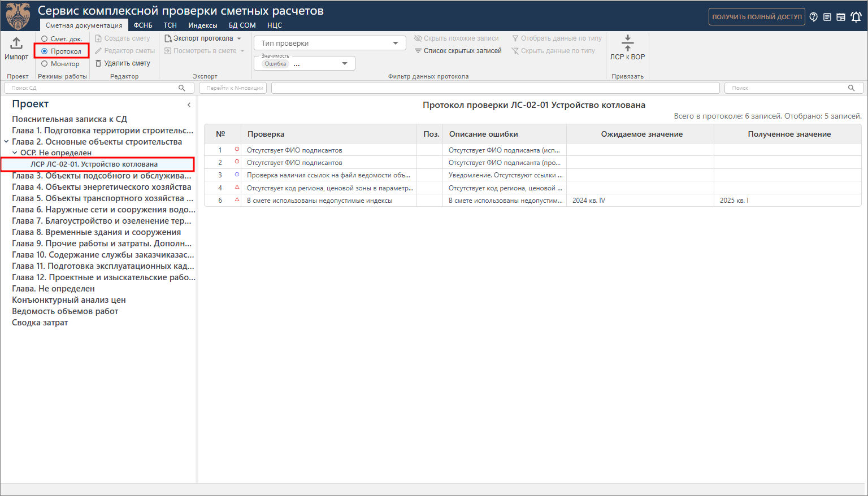
Task: Open the НЦС tab
Action: (x=275, y=25)
